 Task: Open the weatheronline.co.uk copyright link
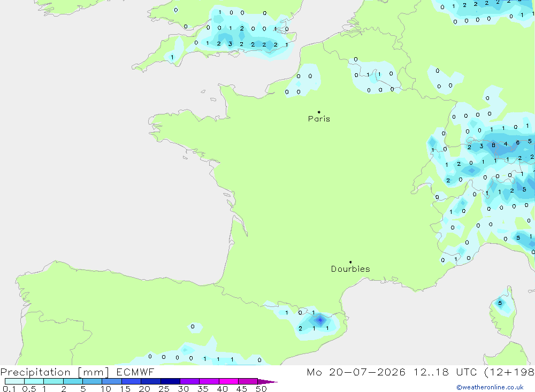490,387
